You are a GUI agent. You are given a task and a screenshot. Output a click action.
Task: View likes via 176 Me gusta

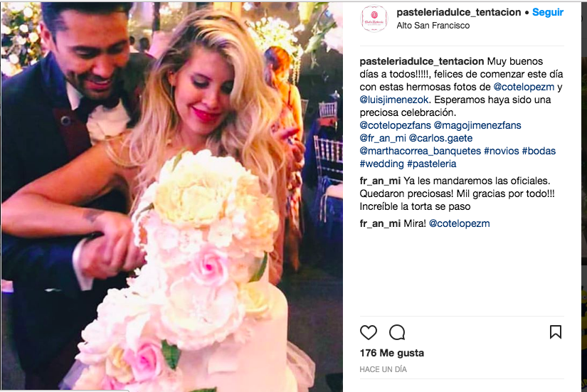tap(391, 353)
